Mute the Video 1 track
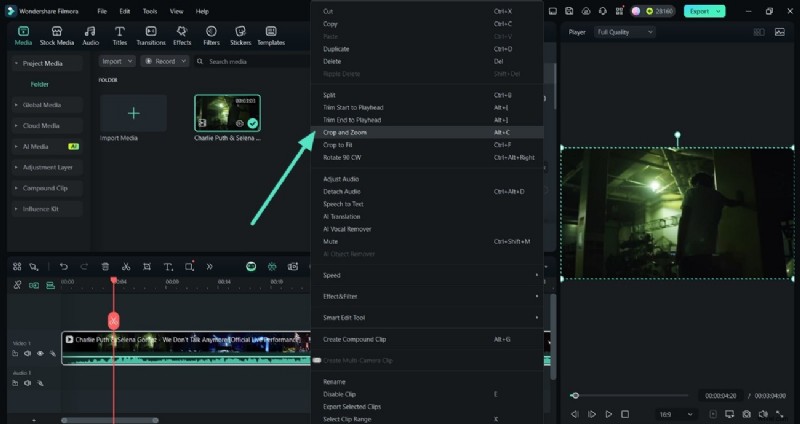The image size is (800, 424). click(x=28, y=353)
